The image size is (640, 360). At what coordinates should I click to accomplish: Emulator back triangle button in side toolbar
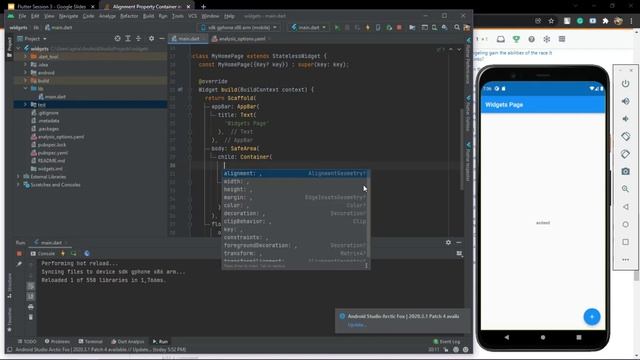click(x=625, y=207)
